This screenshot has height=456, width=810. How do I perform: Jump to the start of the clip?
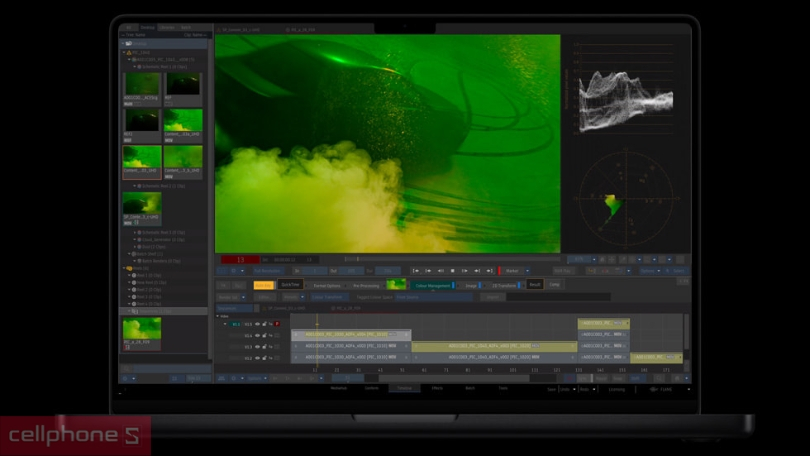[415, 270]
